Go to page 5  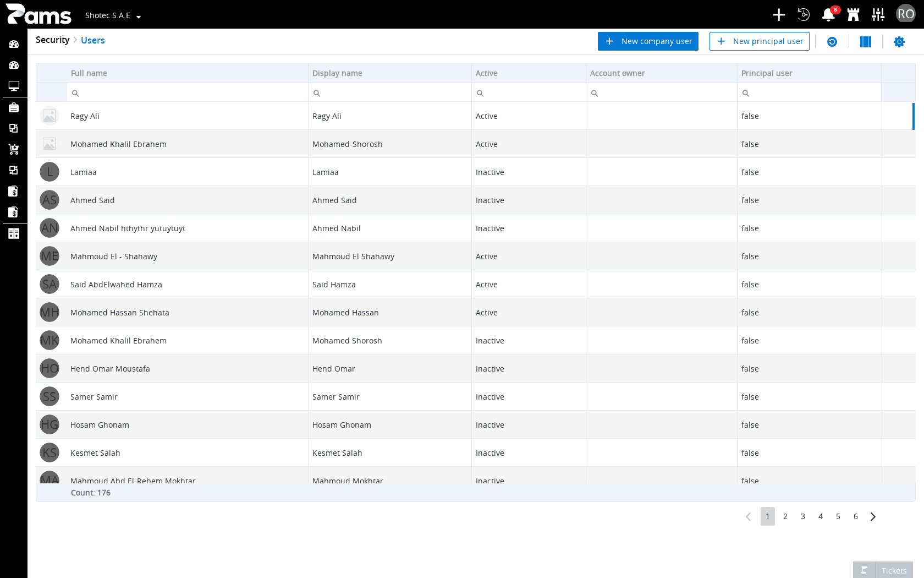pyautogui.click(x=838, y=516)
